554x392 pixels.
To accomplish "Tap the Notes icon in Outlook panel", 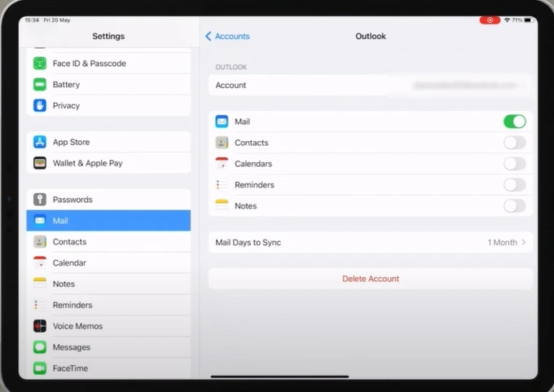I will (222, 205).
